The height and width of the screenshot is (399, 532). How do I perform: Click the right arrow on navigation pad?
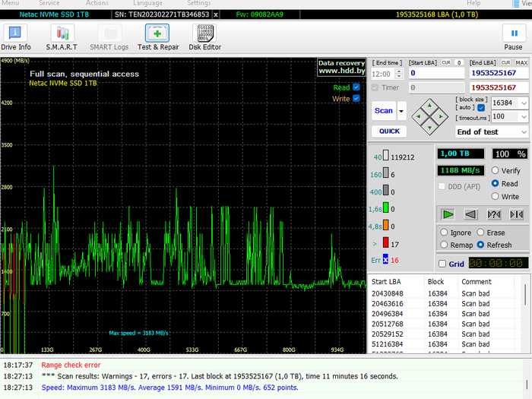441,117
